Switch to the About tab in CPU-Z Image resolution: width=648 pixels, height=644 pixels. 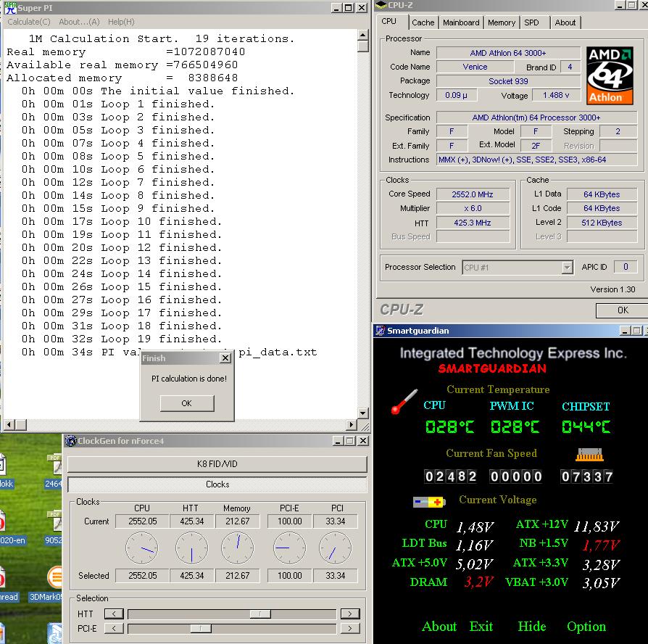pyautogui.click(x=565, y=22)
